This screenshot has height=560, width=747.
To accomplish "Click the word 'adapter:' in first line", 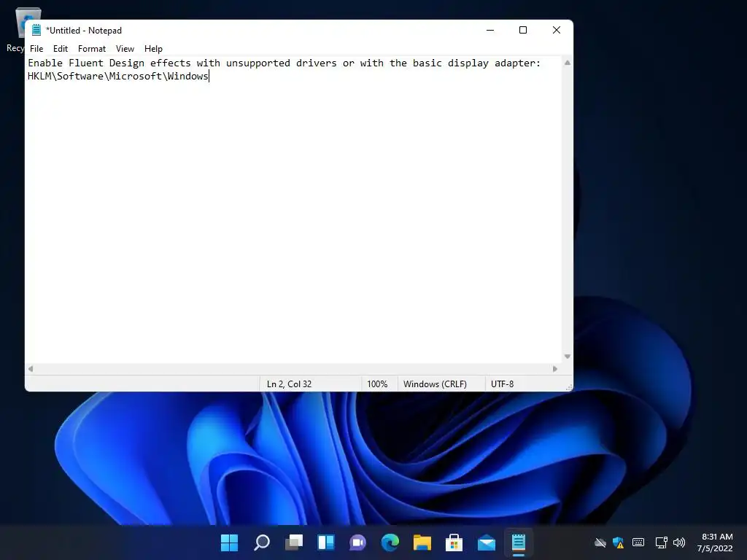I will pyautogui.click(x=517, y=63).
